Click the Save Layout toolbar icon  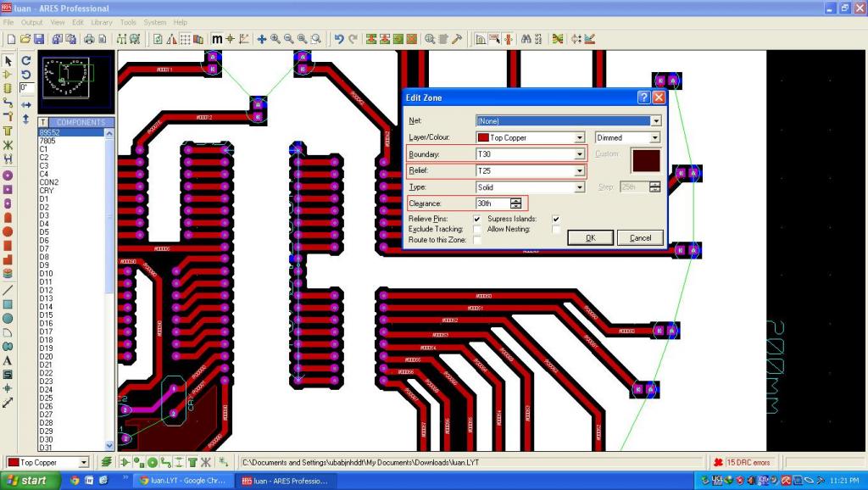[39, 39]
